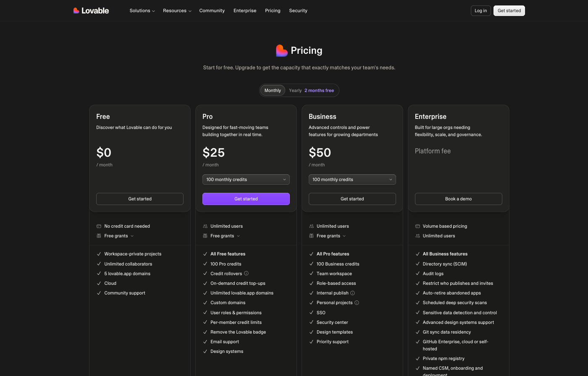
Task: Click purple Get started under Pro plan
Action: (246, 199)
